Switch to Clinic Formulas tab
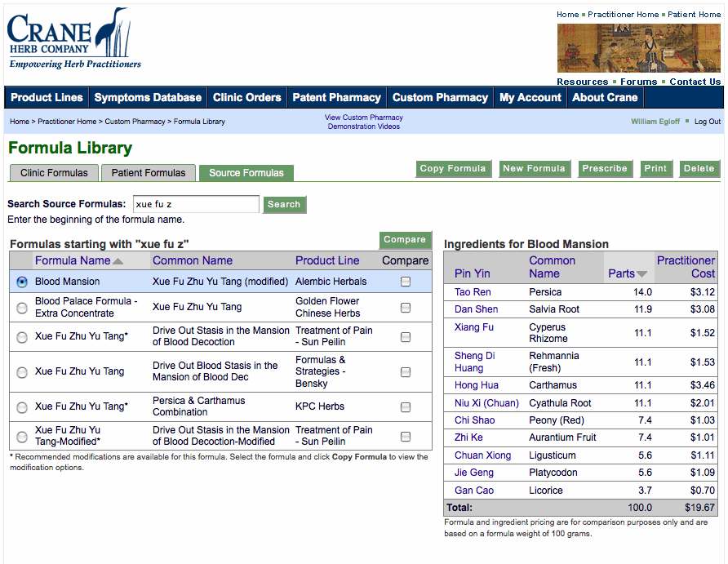 coord(54,173)
